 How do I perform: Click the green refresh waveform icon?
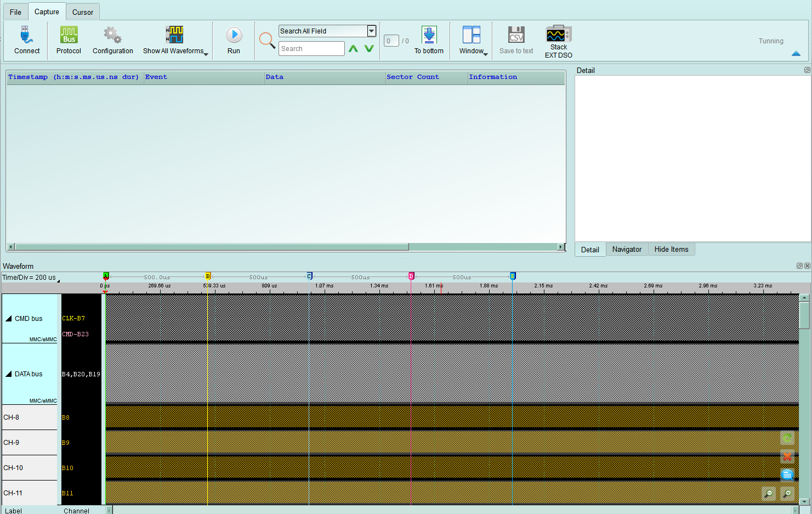click(787, 438)
